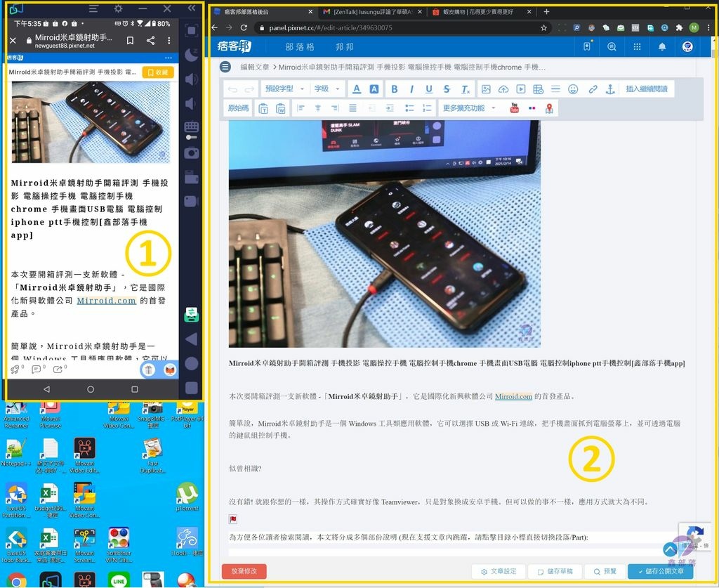The height and width of the screenshot is (588, 719).
Task: Open Pixnet mobile header ellipsis menu
Action: 169,58
